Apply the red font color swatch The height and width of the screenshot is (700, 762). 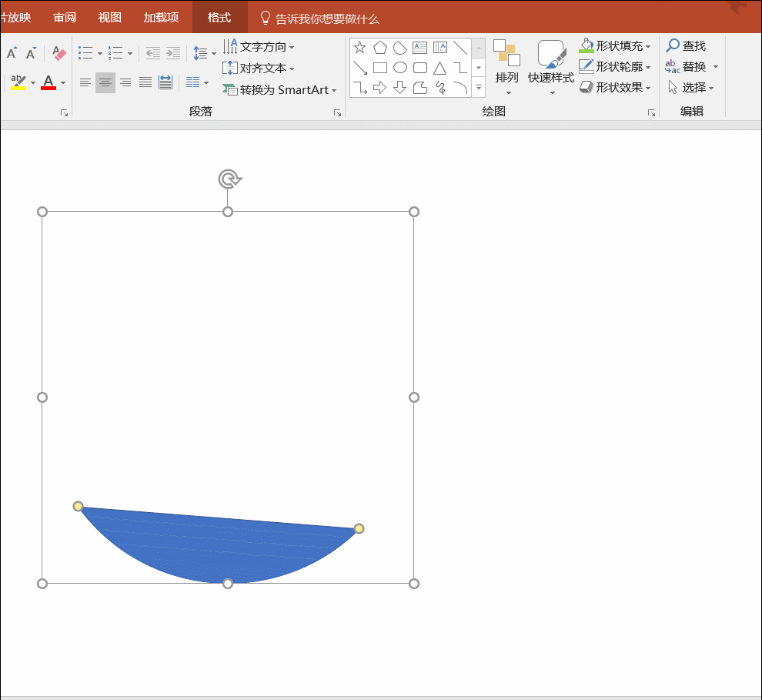(48, 82)
